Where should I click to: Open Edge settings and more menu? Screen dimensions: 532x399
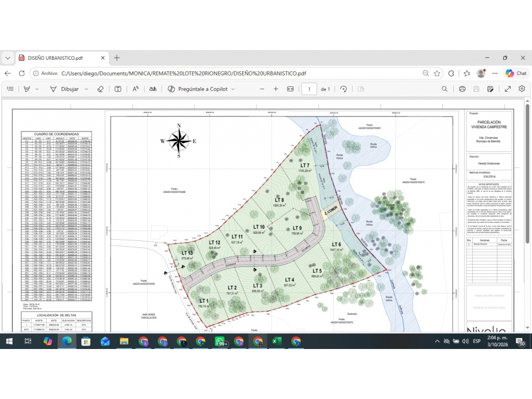495,73
